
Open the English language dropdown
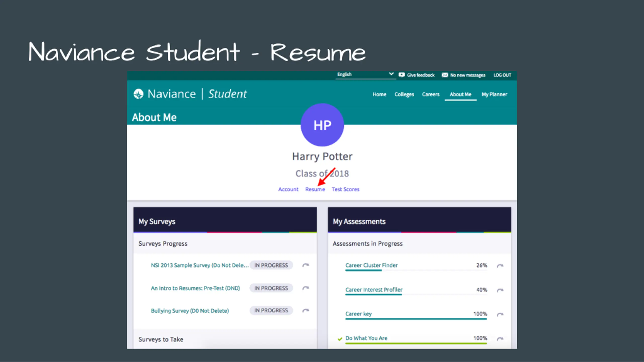[366, 75]
